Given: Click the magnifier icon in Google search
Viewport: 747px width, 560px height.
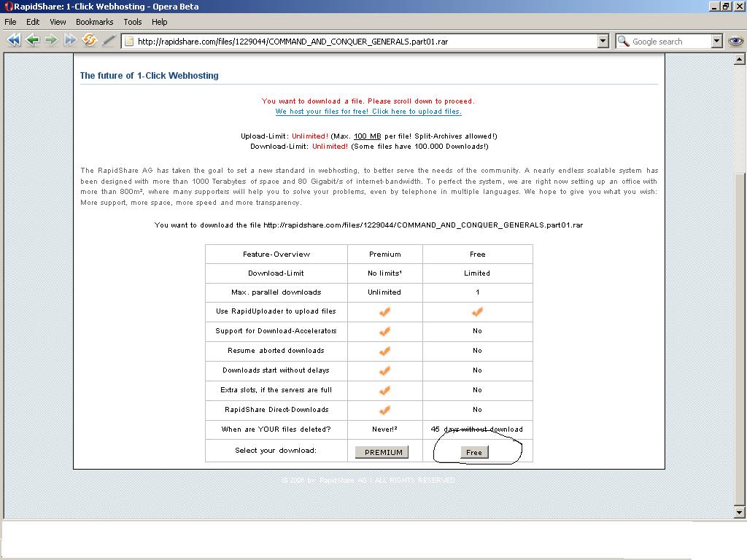Looking at the screenshot, I should point(623,42).
